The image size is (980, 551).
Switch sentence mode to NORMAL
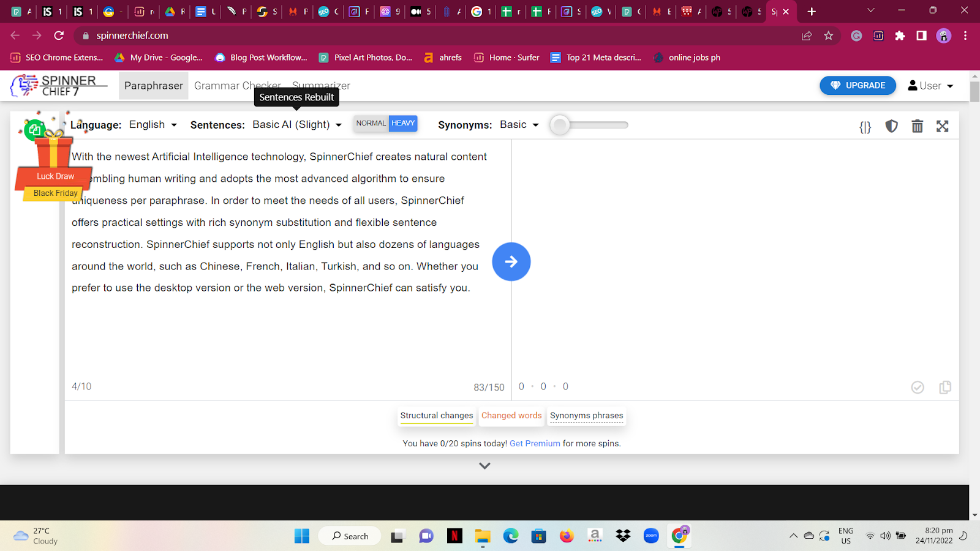point(371,124)
